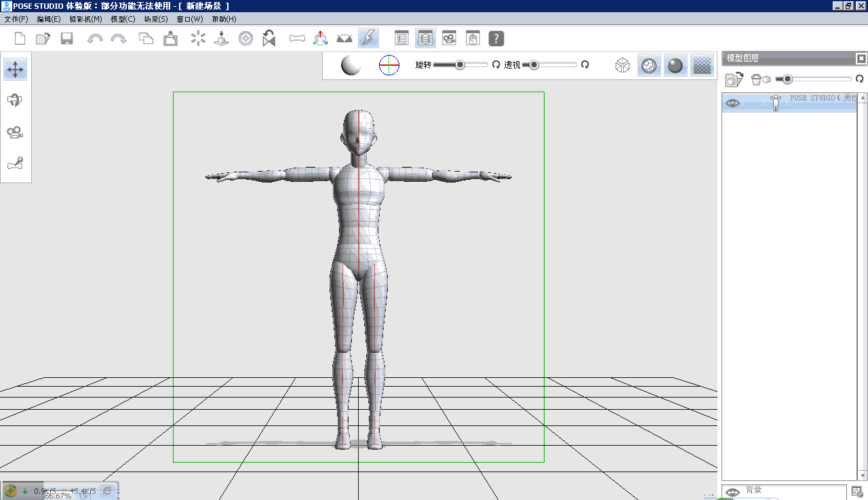
Task: Undo the last action
Action: (x=95, y=39)
